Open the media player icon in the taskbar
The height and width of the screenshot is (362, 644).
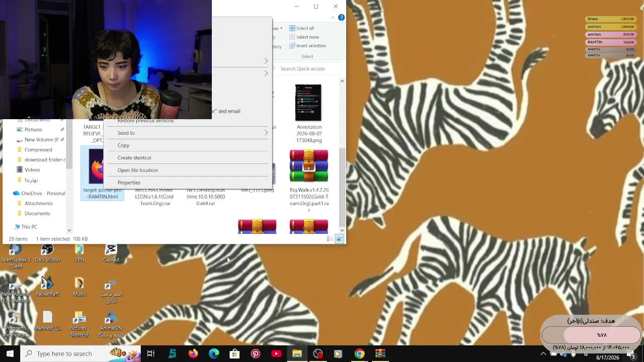[338, 353]
